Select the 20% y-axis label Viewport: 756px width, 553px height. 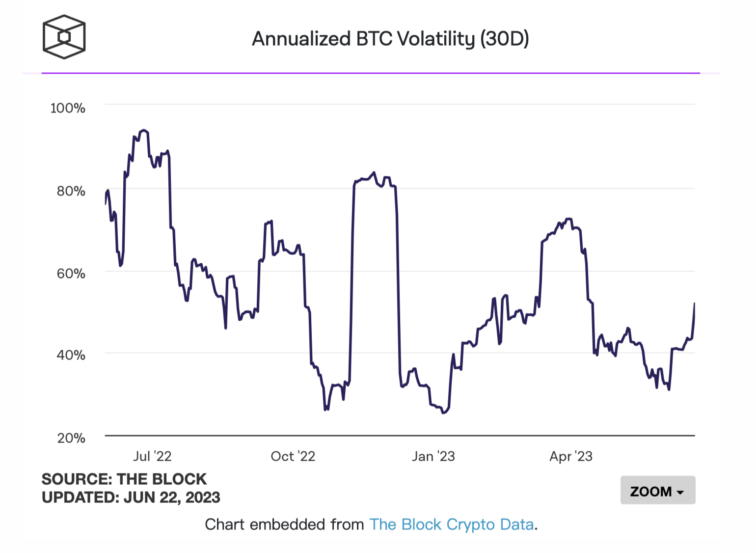tap(71, 438)
